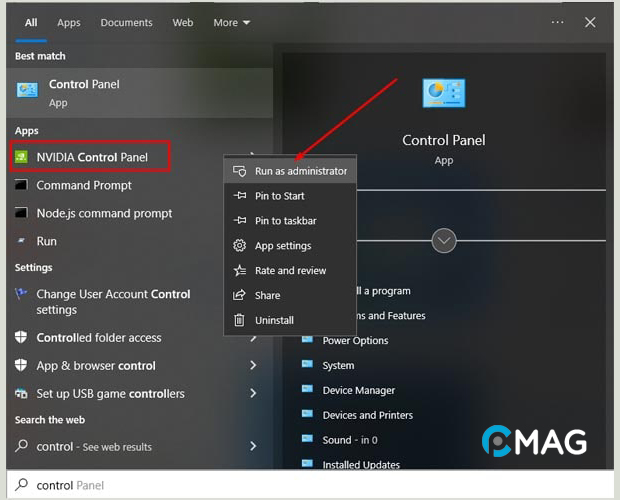Open App settings from context menu
This screenshot has height=500, width=620.
tap(290, 245)
